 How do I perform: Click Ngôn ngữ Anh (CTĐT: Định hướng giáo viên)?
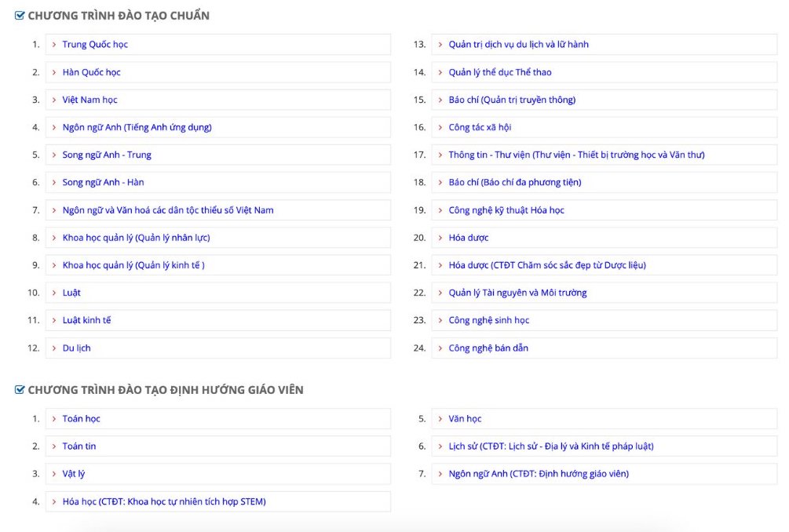(539, 474)
